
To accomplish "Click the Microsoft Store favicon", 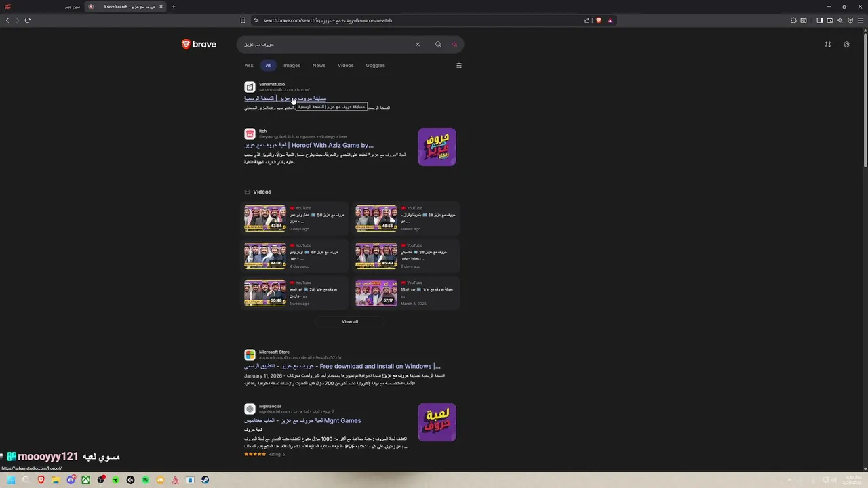I will click(250, 355).
